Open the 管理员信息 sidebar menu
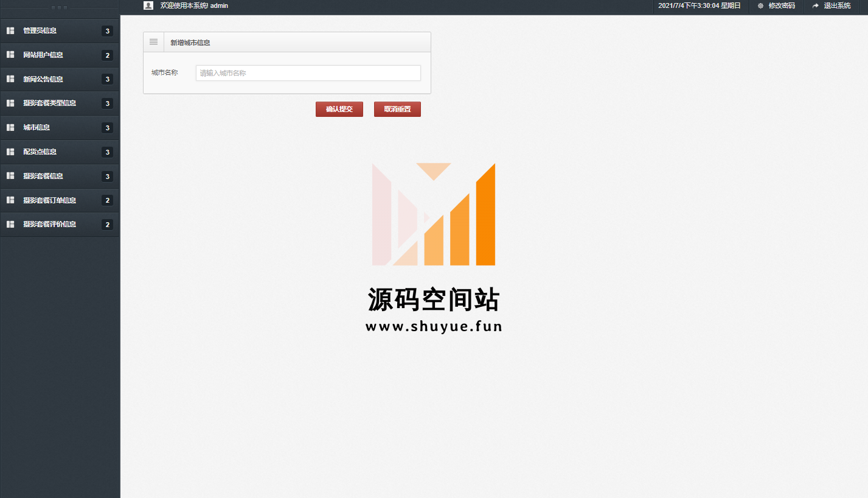Image resolution: width=868 pixels, height=498 pixels. [60, 30]
